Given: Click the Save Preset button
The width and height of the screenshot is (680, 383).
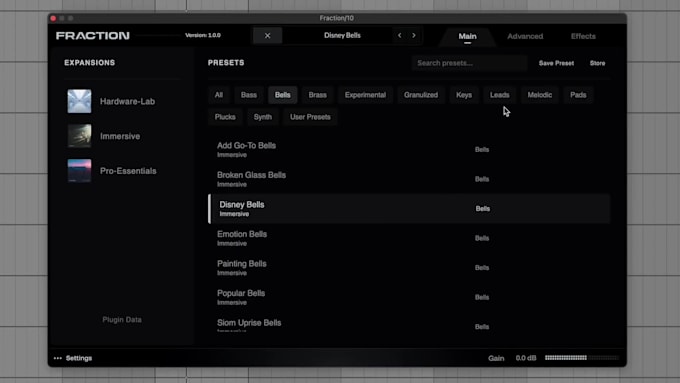Looking at the screenshot, I should coord(556,63).
